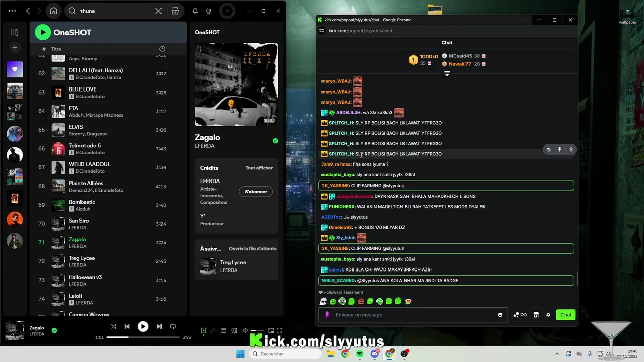This screenshot has width=644, height=362.
Task: Toggle repeat mode
Action: click(173, 326)
